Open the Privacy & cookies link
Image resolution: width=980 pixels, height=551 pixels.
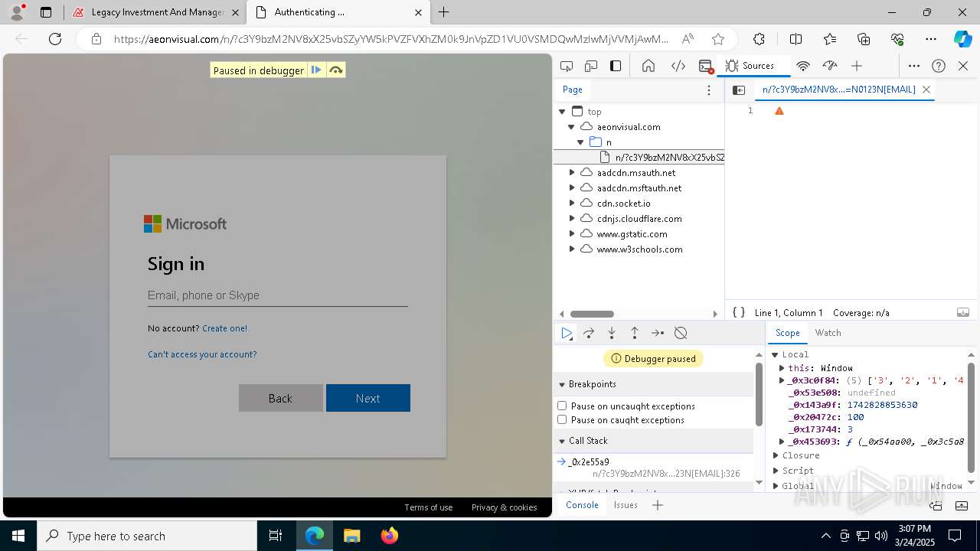coord(504,507)
